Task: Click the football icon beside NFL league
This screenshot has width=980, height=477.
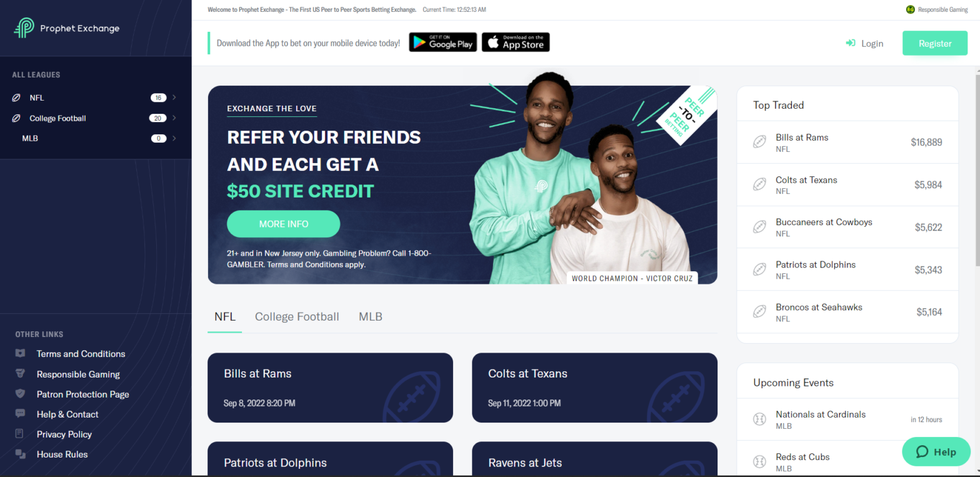Action: coord(16,98)
